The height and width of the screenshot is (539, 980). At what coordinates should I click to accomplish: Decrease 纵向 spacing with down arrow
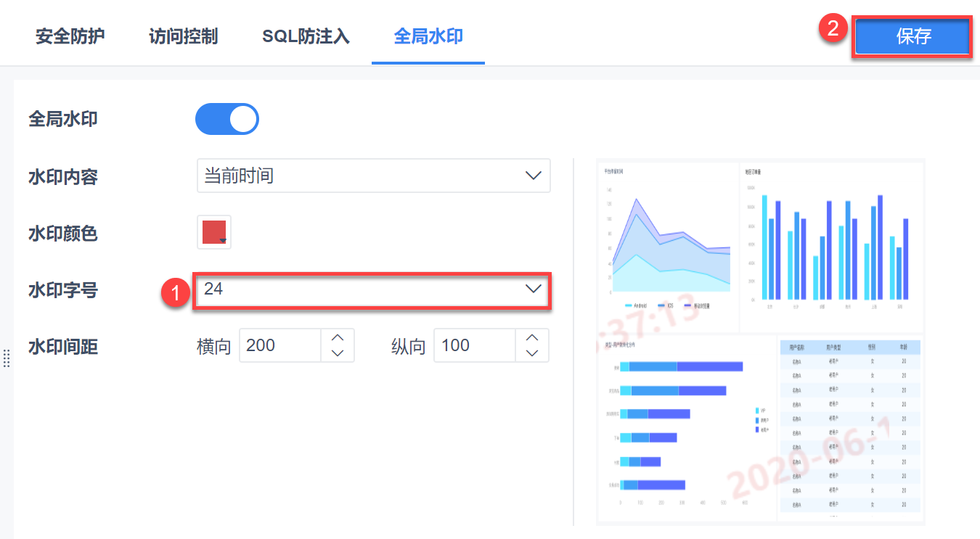(532, 353)
